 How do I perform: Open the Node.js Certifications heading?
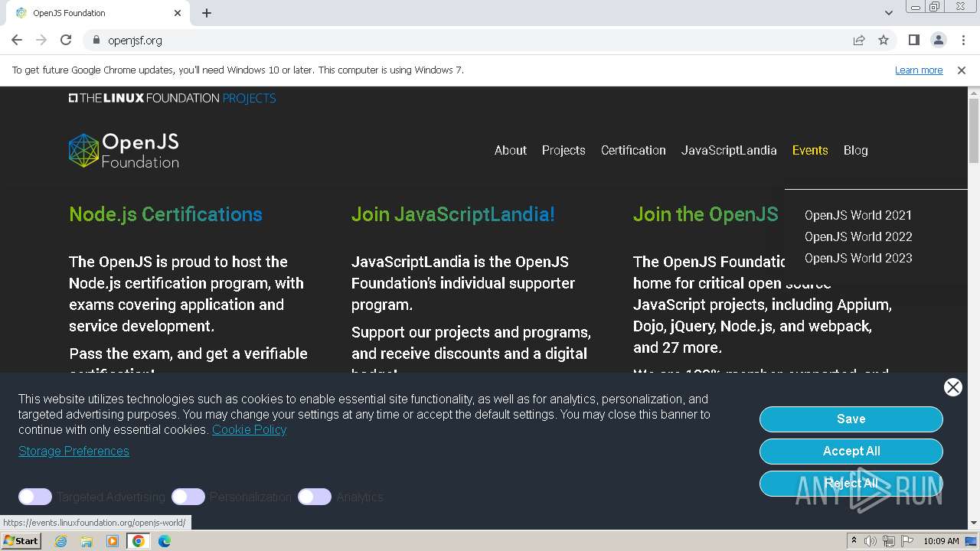tap(165, 214)
